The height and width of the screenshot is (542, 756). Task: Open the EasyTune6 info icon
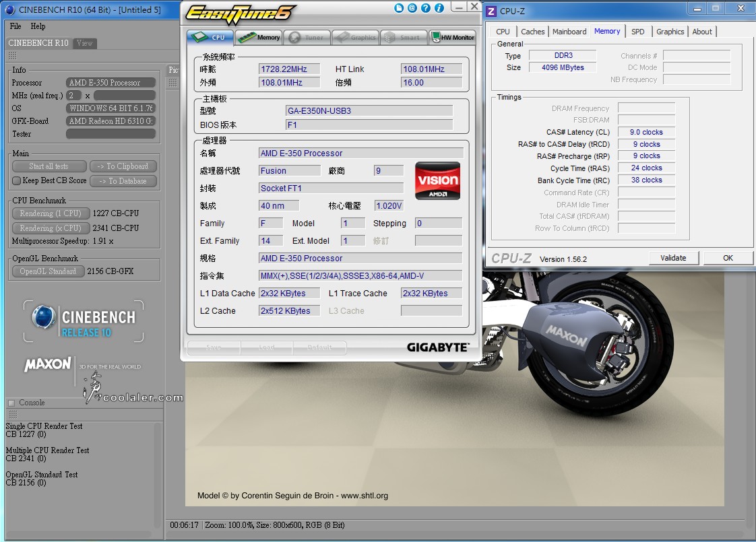[x=439, y=7]
